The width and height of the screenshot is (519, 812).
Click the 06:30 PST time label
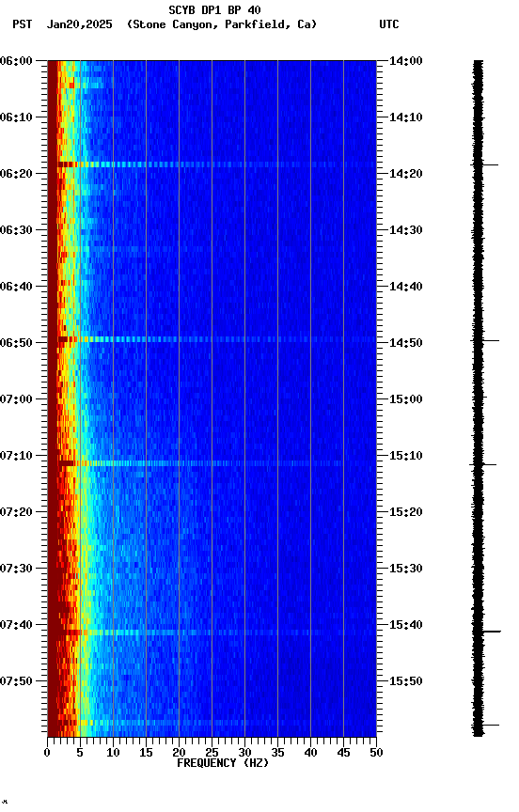point(16,230)
